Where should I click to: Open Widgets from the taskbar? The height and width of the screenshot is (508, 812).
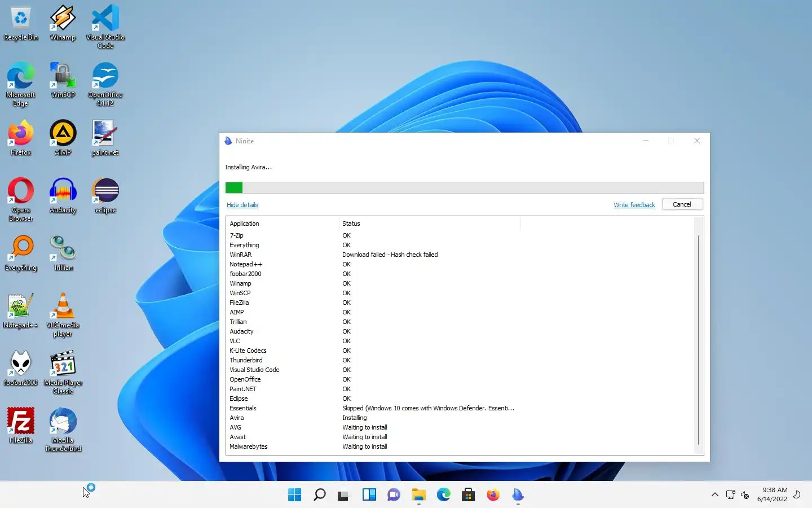tap(369, 495)
